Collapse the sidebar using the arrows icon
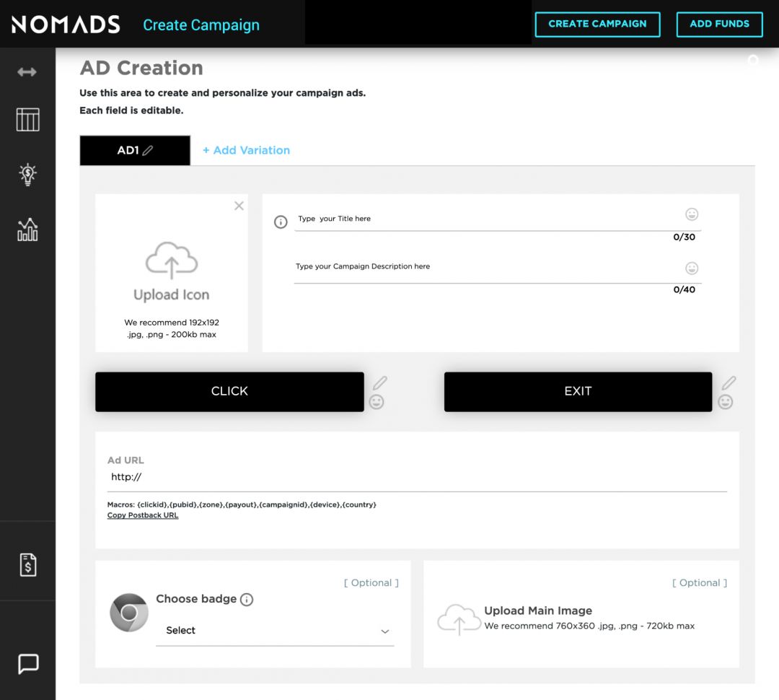The height and width of the screenshot is (700, 779). point(27,71)
